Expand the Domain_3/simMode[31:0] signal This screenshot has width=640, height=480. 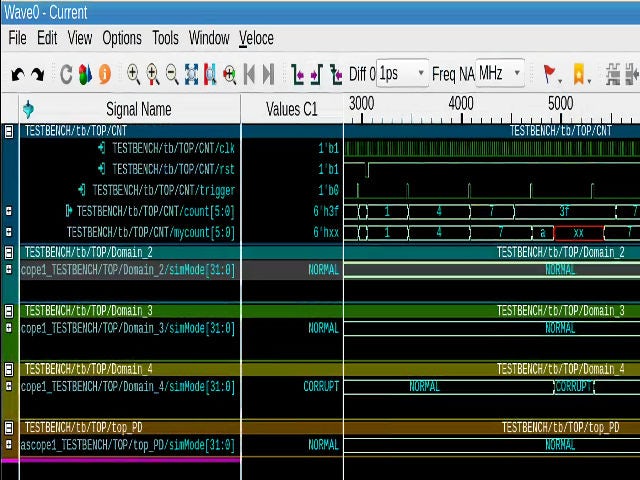tap(9, 328)
